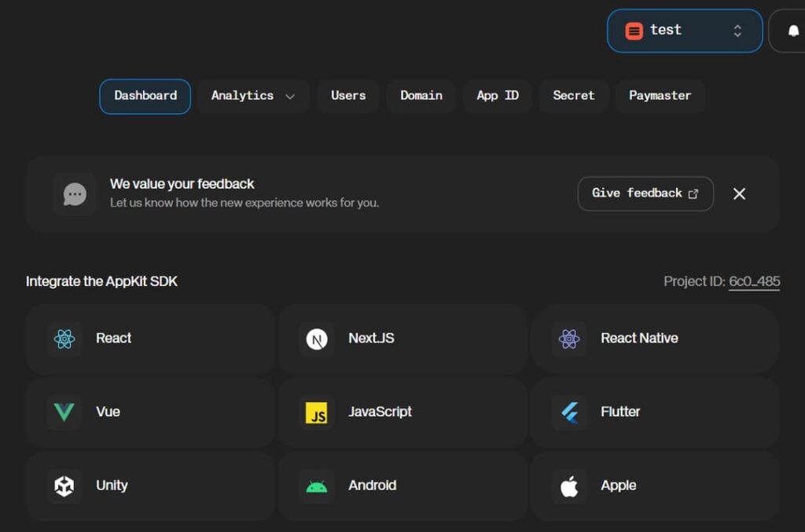Click the notification bell icon

tap(793, 31)
